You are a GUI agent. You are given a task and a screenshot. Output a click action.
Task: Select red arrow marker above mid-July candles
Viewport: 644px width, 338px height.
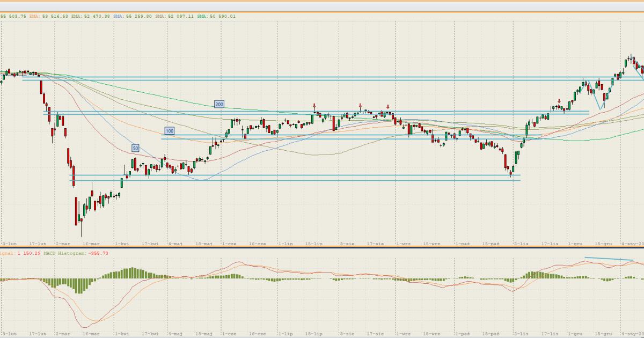(x=314, y=107)
